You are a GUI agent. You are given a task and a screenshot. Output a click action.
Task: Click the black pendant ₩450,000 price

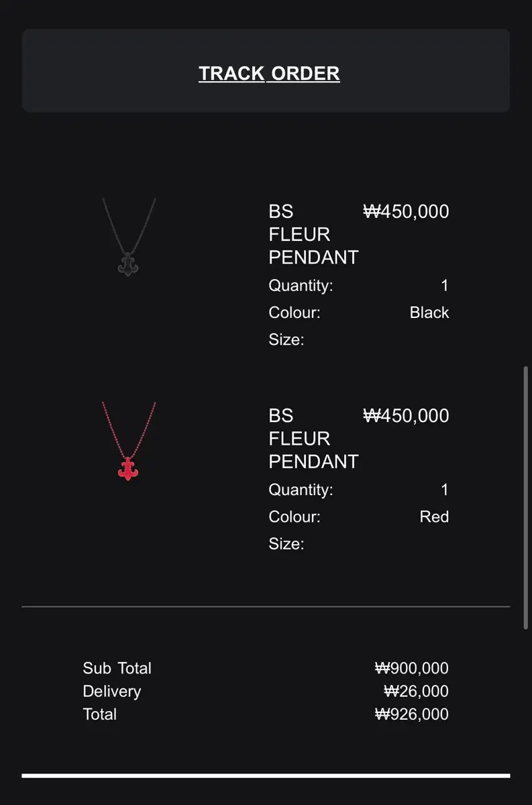pos(406,211)
